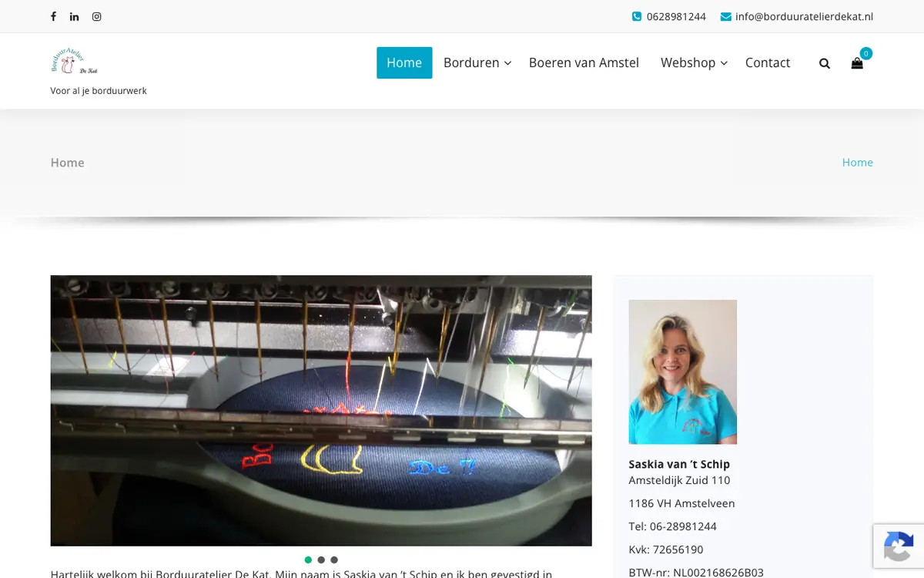The height and width of the screenshot is (578, 924).
Task: Click the cart item count badge
Action: (866, 53)
